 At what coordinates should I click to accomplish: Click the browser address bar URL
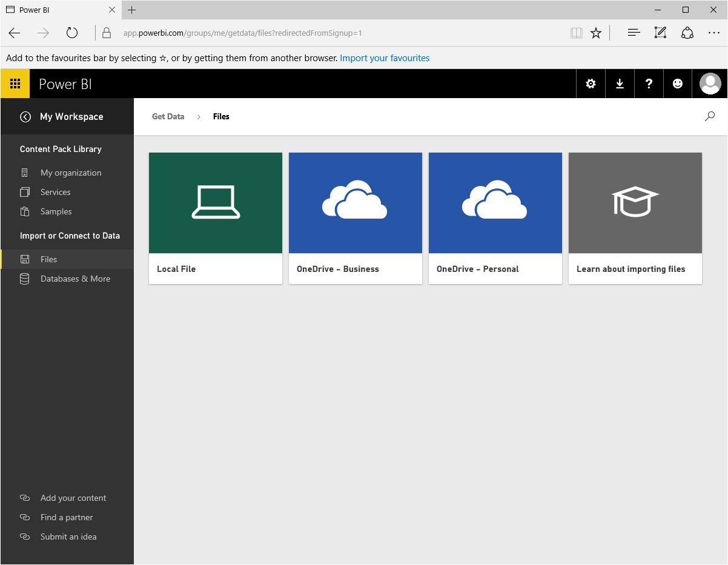(242, 33)
